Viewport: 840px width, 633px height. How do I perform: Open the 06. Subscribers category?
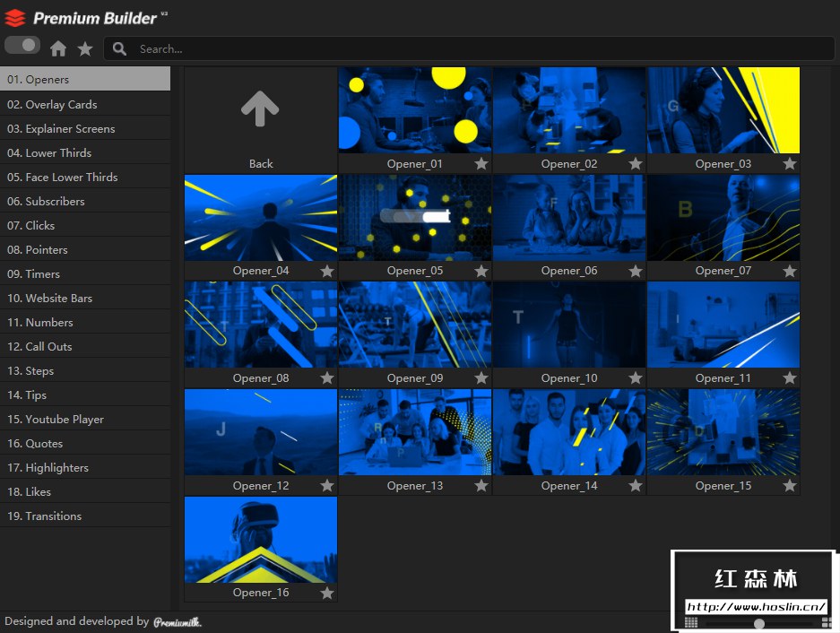[x=46, y=201]
